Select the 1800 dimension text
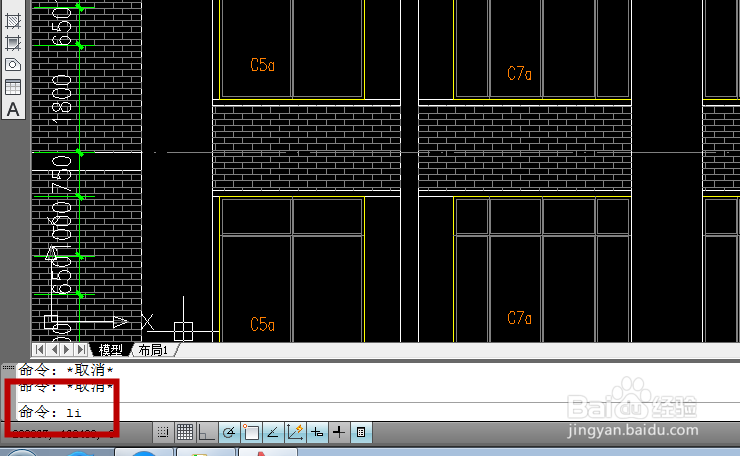This screenshot has width=740, height=456. [x=62, y=99]
